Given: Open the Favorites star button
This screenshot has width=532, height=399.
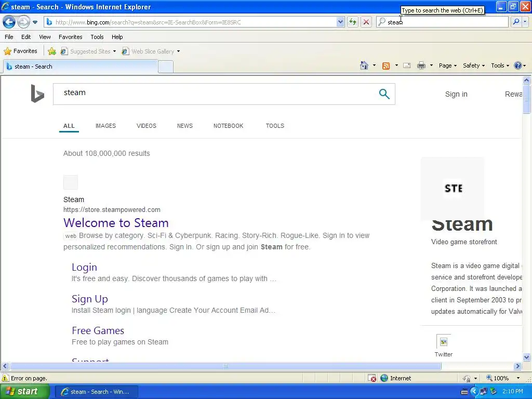Looking at the screenshot, I should (20, 51).
